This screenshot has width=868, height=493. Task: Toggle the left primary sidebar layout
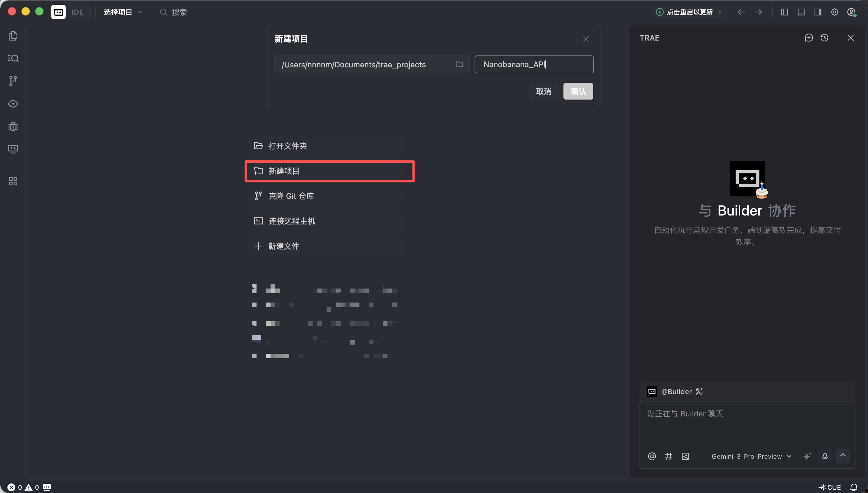pos(784,12)
